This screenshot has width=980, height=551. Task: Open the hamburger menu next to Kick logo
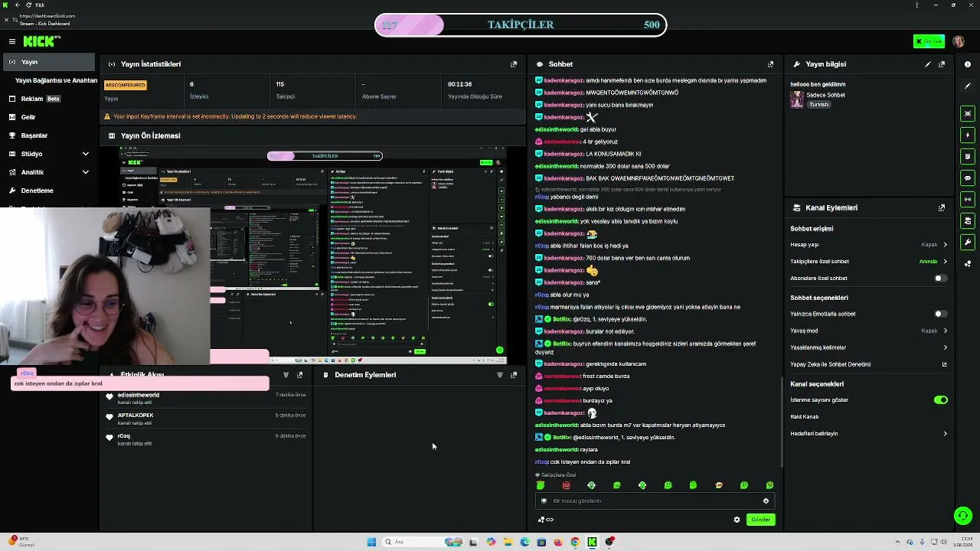coord(12,41)
